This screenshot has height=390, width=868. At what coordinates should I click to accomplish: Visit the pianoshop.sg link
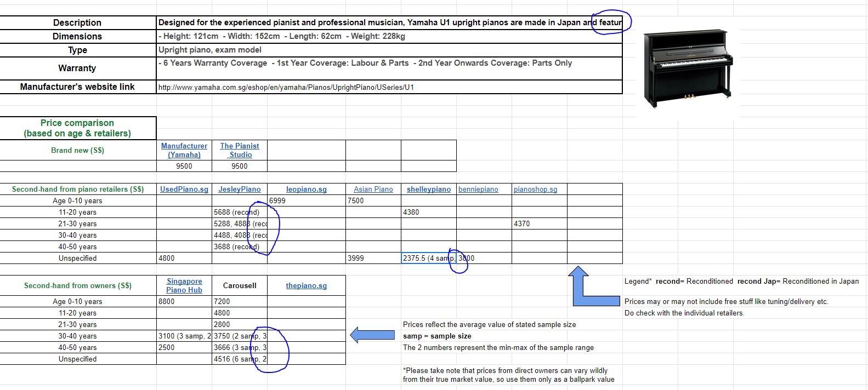click(x=535, y=189)
